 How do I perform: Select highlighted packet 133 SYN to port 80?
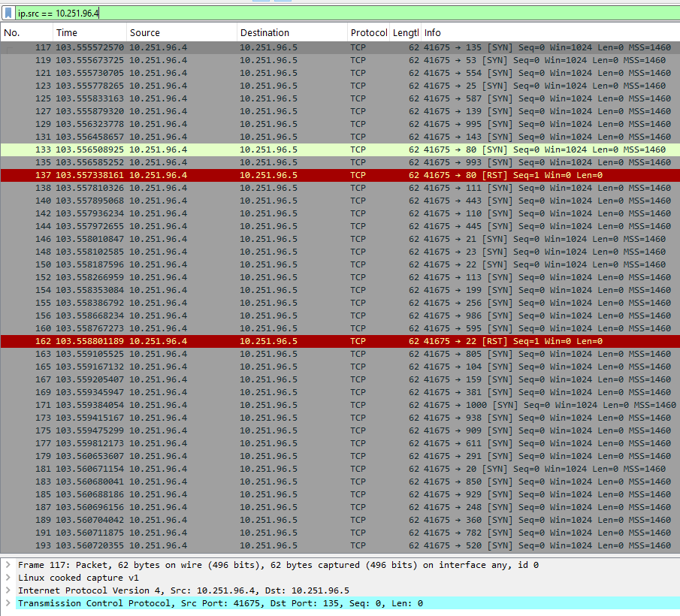pyautogui.click(x=340, y=149)
